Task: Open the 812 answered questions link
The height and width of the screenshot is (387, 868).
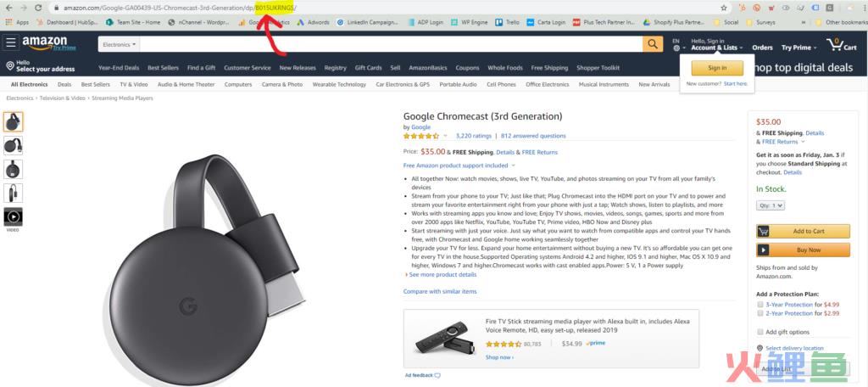Action: (533, 135)
